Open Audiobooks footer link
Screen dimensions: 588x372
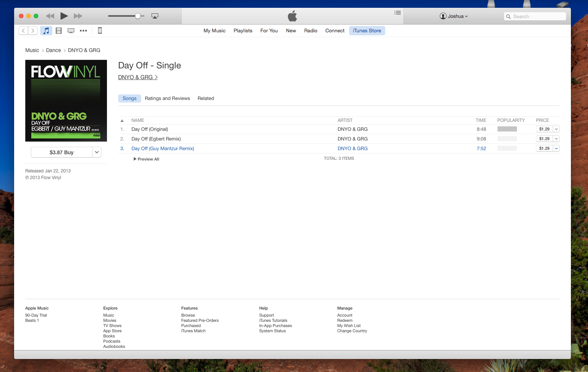(x=114, y=347)
